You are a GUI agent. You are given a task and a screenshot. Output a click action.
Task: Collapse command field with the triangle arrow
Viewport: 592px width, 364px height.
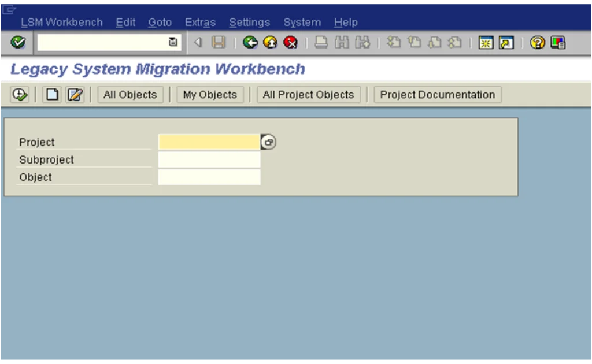pos(198,42)
